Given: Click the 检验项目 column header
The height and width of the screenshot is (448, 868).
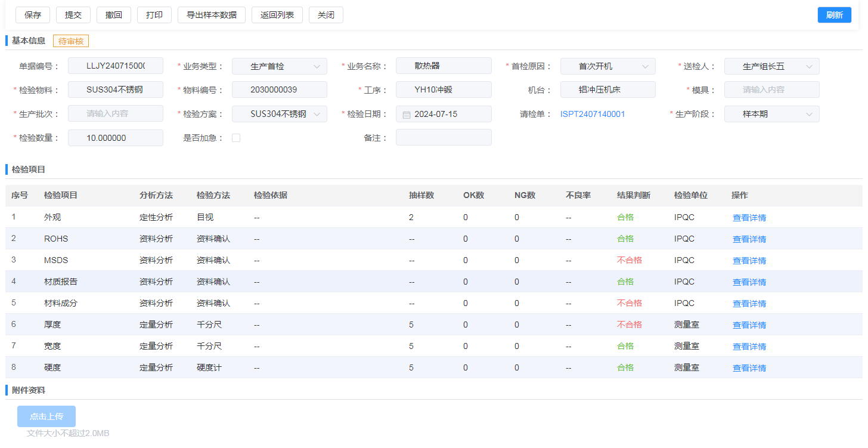Looking at the screenshot, I should (61, 195).
